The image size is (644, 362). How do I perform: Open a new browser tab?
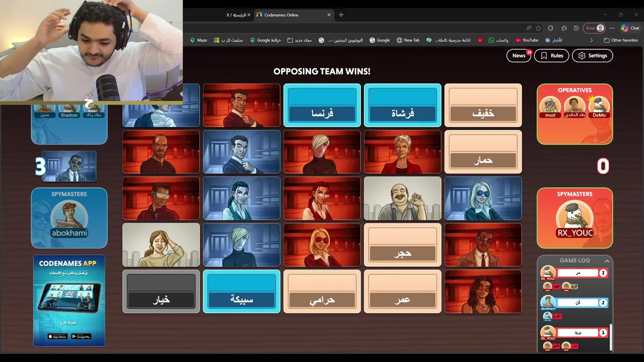point(341,15)
